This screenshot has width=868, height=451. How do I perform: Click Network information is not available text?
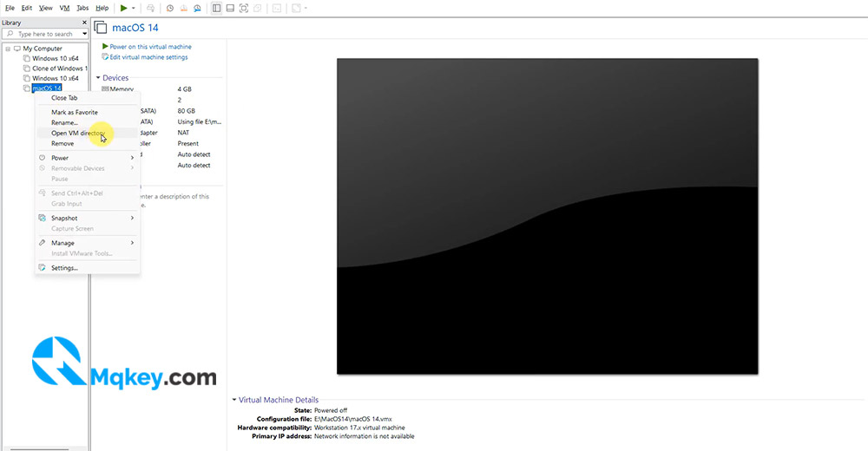coord(364,436)
